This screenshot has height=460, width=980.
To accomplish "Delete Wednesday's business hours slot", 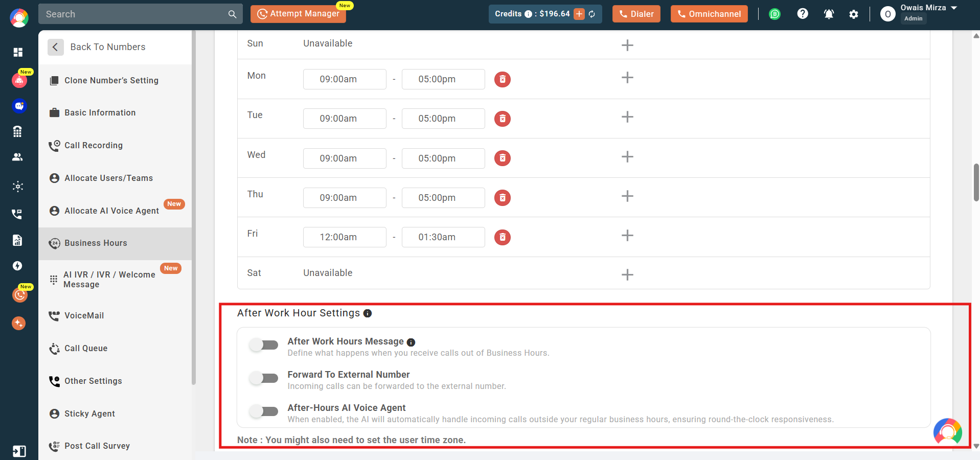I will [503, 158].
